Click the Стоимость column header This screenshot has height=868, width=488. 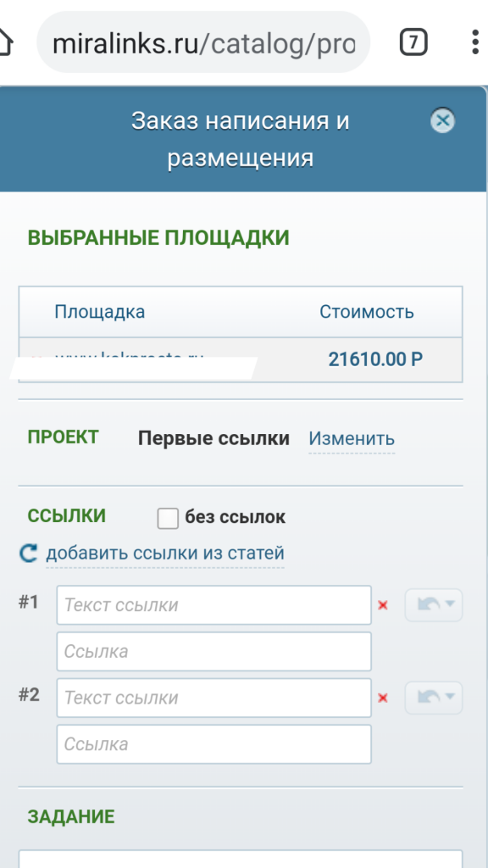(366, 312)
